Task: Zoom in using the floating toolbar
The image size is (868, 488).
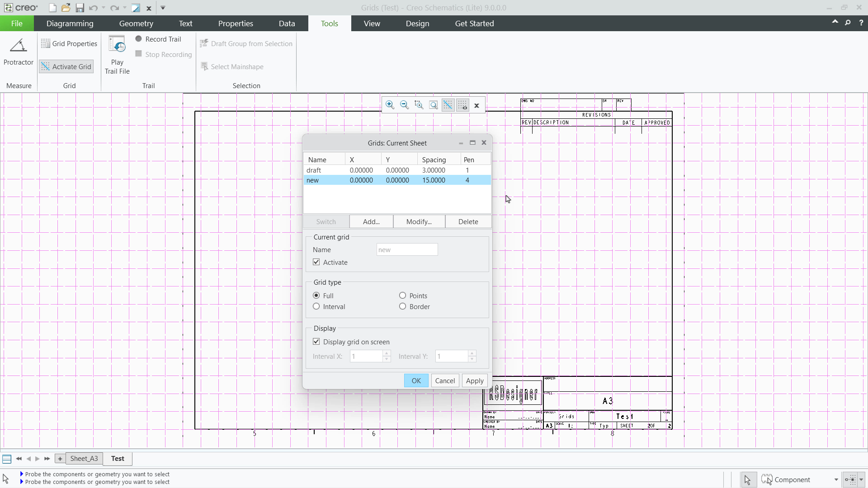Action: coord(390,105)
